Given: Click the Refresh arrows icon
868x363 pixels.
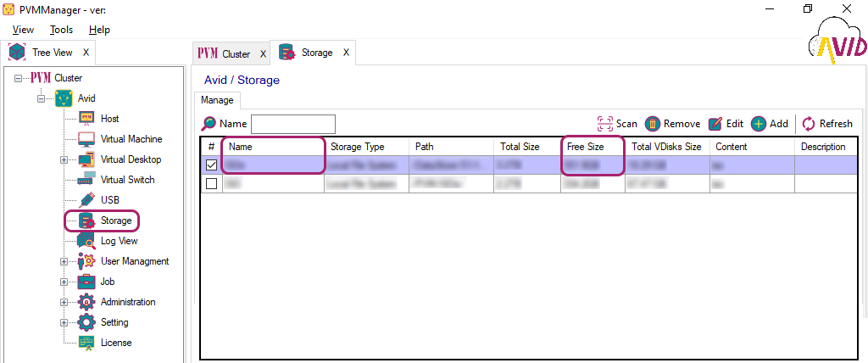Looking at the screenshot, I should [x=809, y=124].
